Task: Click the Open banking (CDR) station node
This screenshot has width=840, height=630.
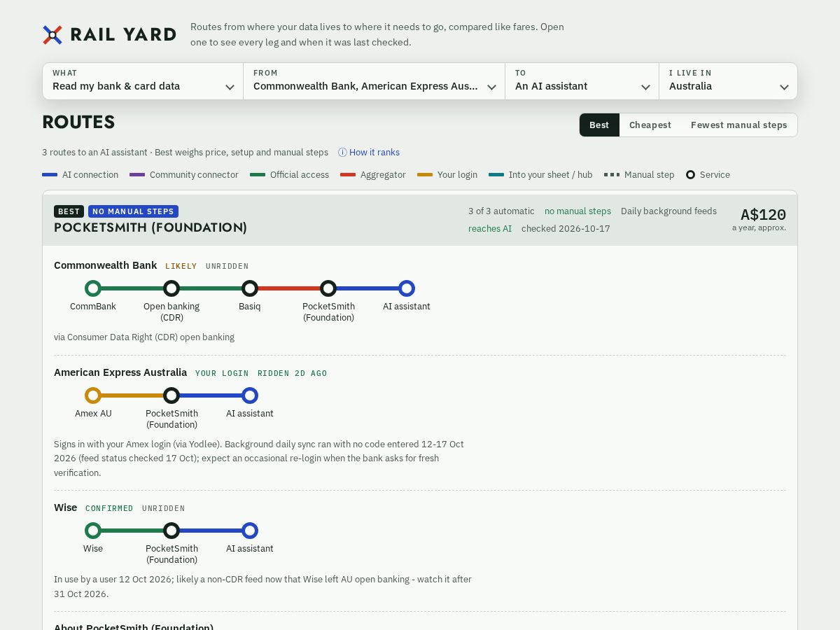Action: [171, 288]
